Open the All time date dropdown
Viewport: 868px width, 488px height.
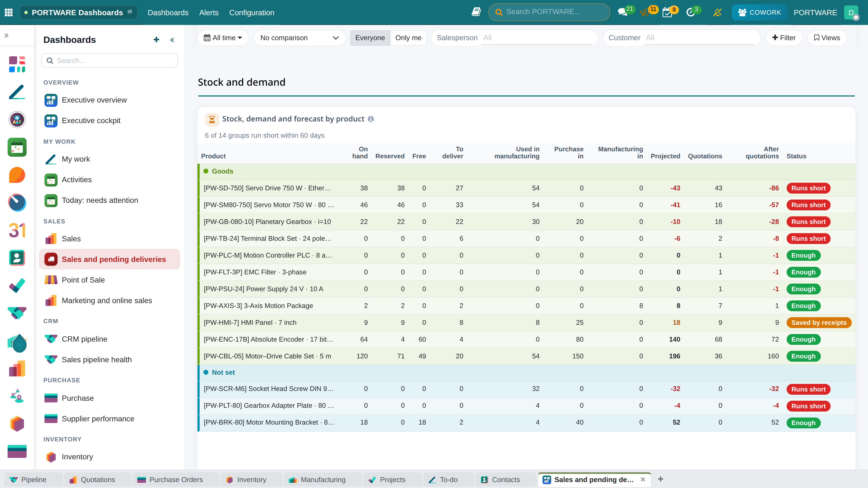223,38
